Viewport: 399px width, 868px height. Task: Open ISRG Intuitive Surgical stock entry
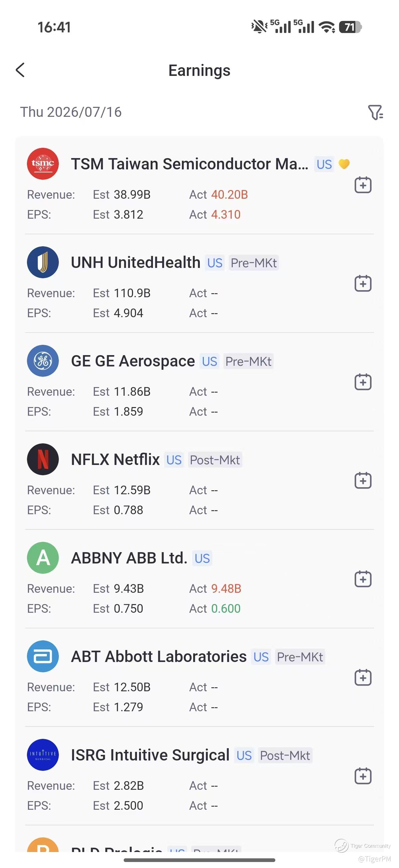[x=150, y=755]
